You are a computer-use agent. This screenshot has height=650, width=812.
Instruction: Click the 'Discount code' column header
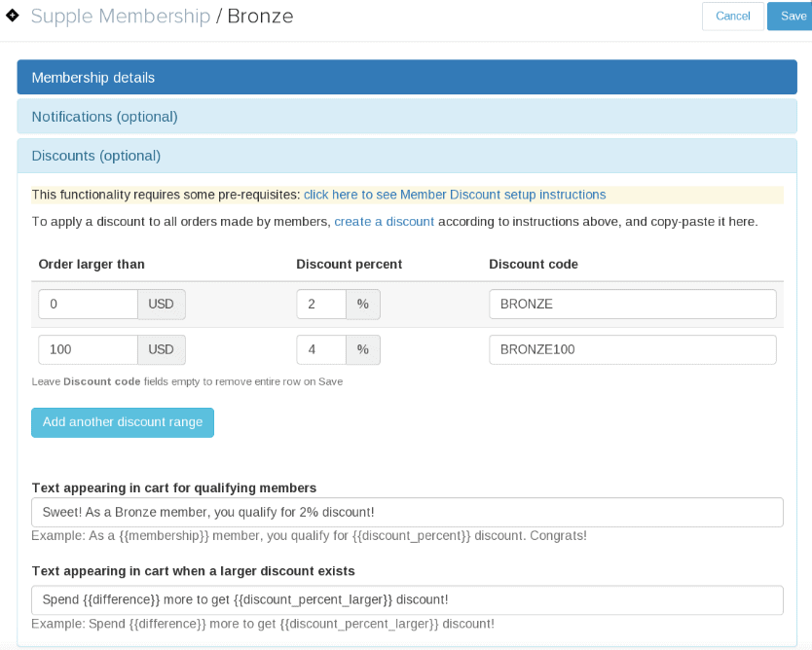(x=534, y=264)
